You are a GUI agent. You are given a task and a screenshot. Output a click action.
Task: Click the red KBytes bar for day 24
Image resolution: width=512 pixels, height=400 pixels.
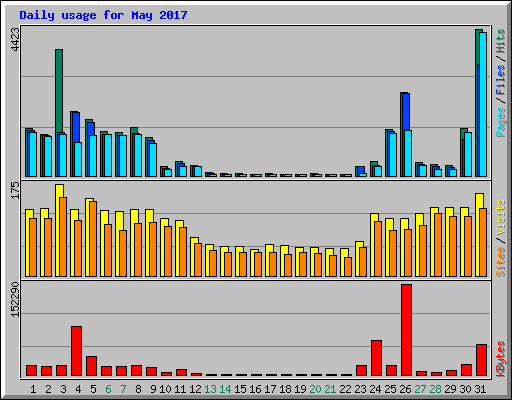tap(376, 358)
